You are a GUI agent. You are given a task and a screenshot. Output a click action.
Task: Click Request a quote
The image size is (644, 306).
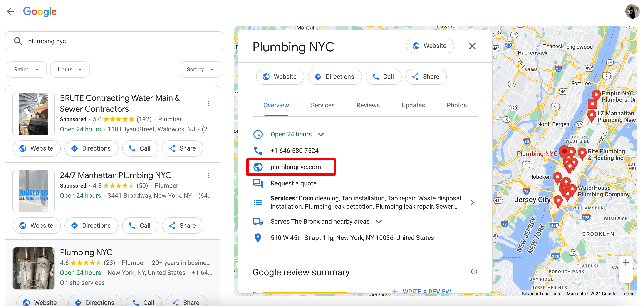coord(293,183)
